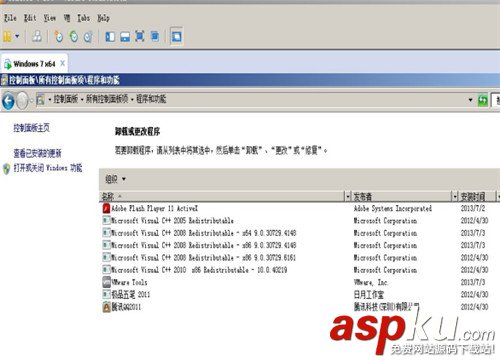The height and width of the screenshot is (361, 500).
Task: Click the green refresh icon beside the address bar
Action: pyautogui.click(x=483, y=100)
